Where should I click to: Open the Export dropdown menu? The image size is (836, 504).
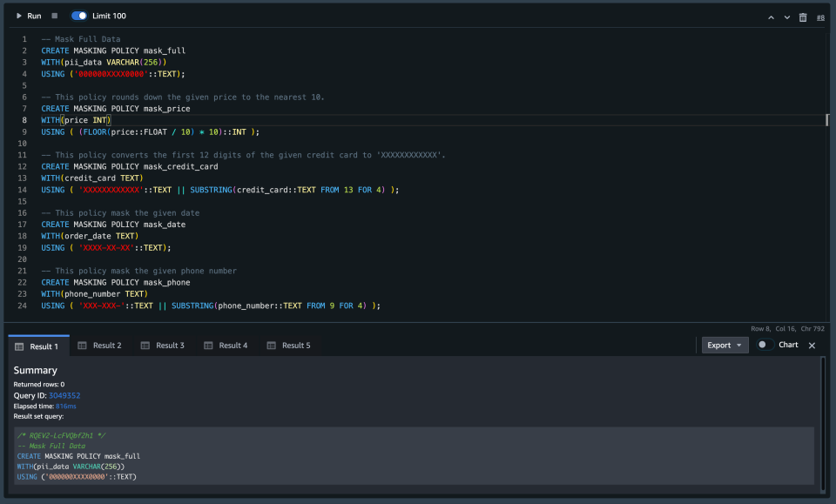(725, 345)
